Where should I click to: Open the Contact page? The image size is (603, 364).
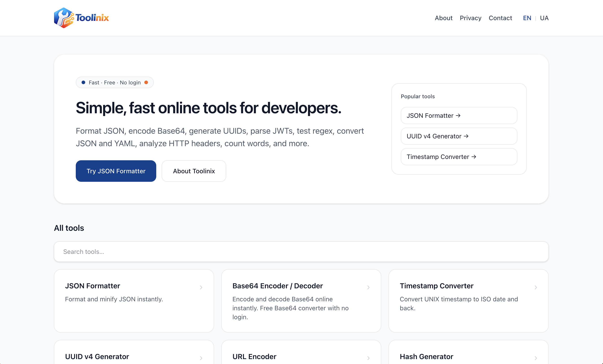click(x=500, y=18)
